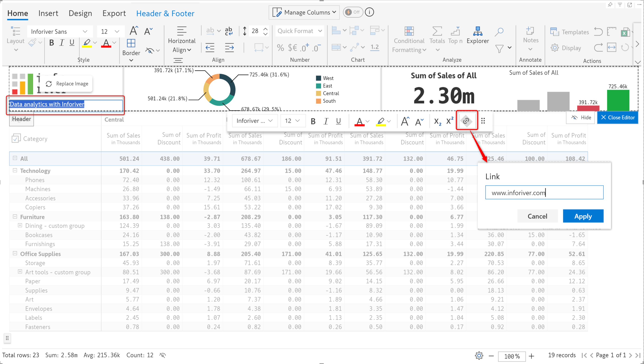Switch to the Export tab
This screenshot has width=644, height=364.
coord(114,13)
